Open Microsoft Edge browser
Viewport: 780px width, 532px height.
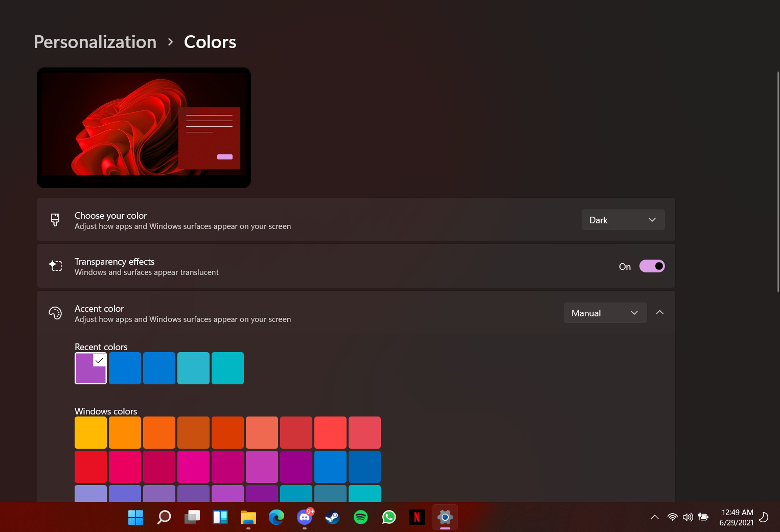[276, 517]
